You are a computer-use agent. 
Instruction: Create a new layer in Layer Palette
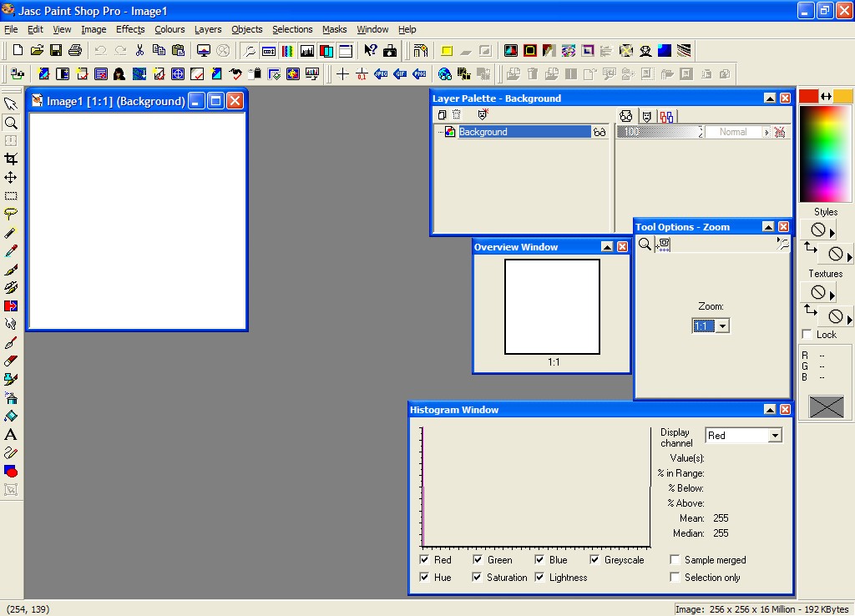(x=443, y=115)
